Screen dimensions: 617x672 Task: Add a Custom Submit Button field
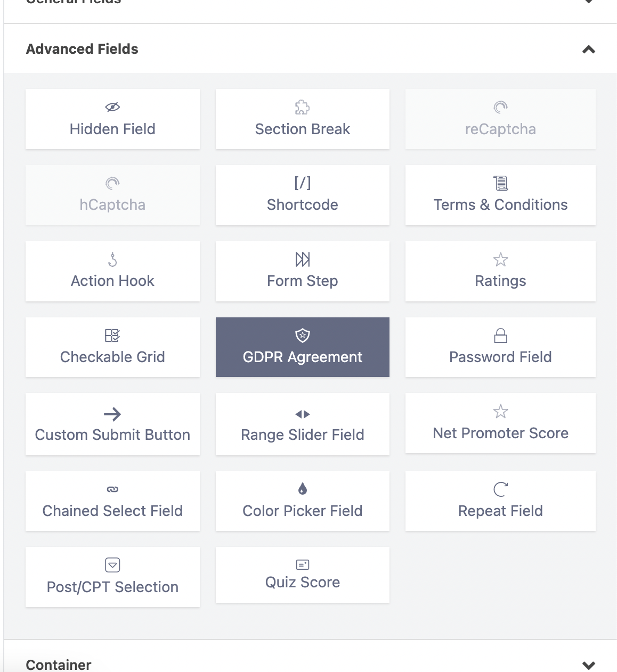point(112,424)
